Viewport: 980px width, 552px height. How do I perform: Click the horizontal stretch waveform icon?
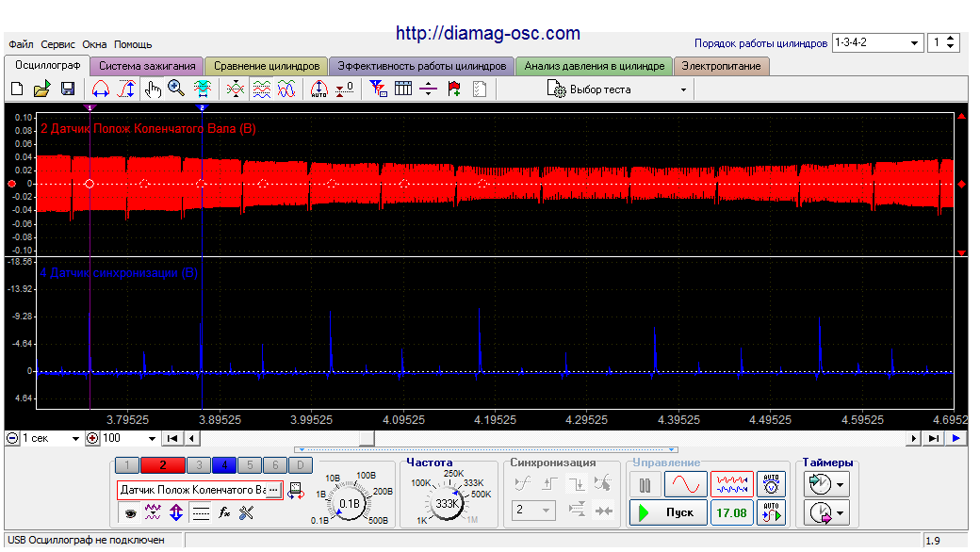pos(101,89)
